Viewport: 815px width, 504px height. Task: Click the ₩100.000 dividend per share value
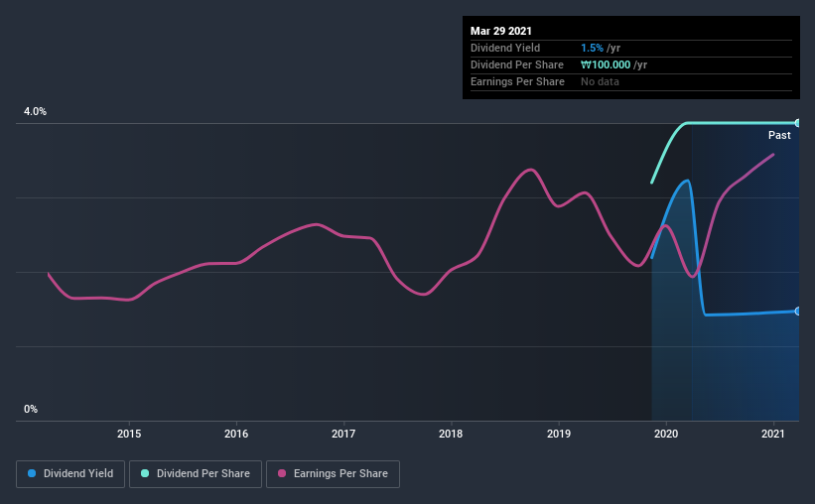click(606, 64)
